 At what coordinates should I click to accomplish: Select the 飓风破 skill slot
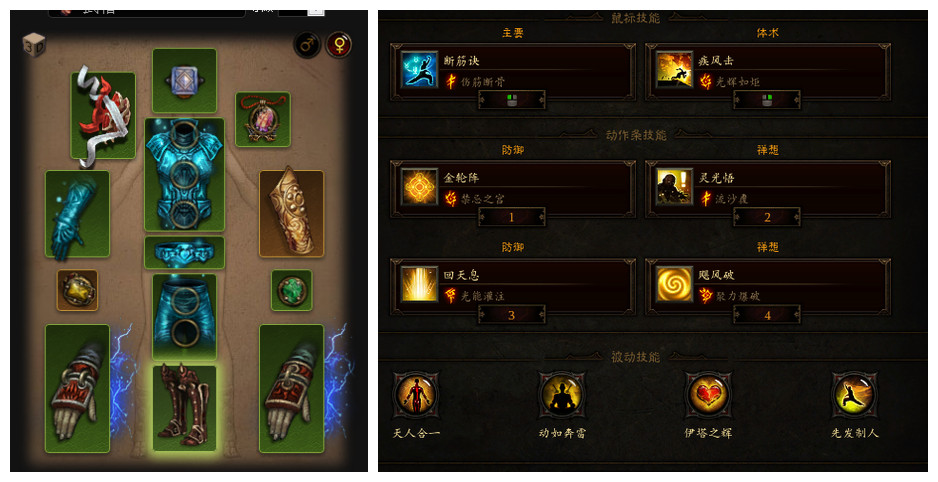point(768,286)
